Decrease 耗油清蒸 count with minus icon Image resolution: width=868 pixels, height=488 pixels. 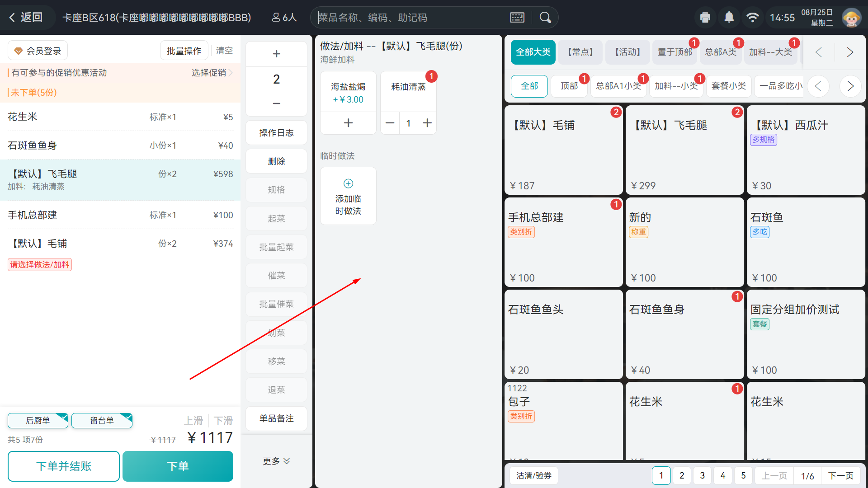390,123
